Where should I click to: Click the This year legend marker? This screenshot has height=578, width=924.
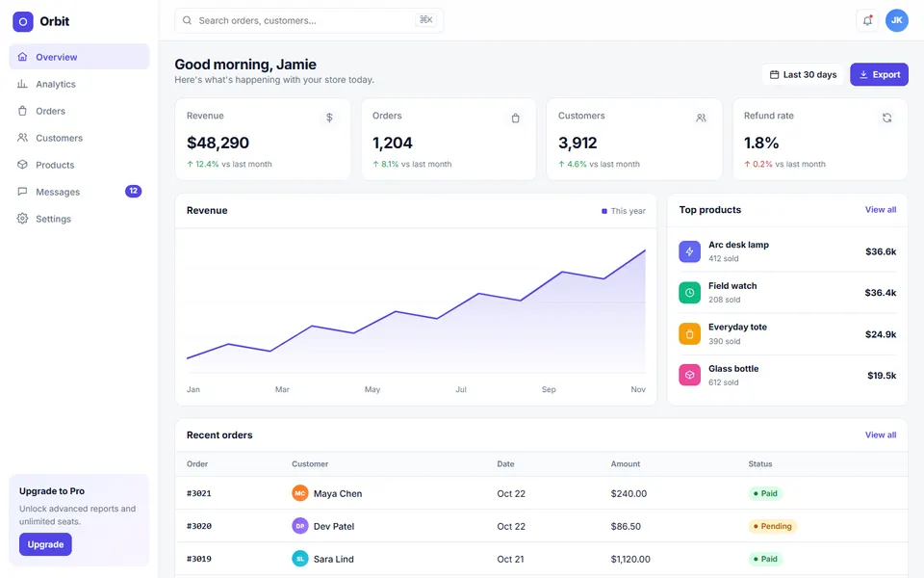(x=604, y=211)
